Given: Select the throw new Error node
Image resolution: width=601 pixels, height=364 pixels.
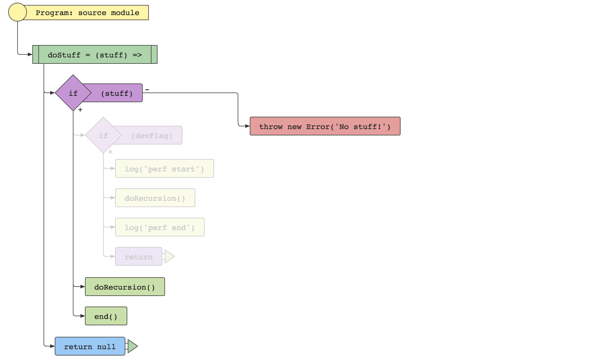Looking at the screenshot, I should 325,126.
